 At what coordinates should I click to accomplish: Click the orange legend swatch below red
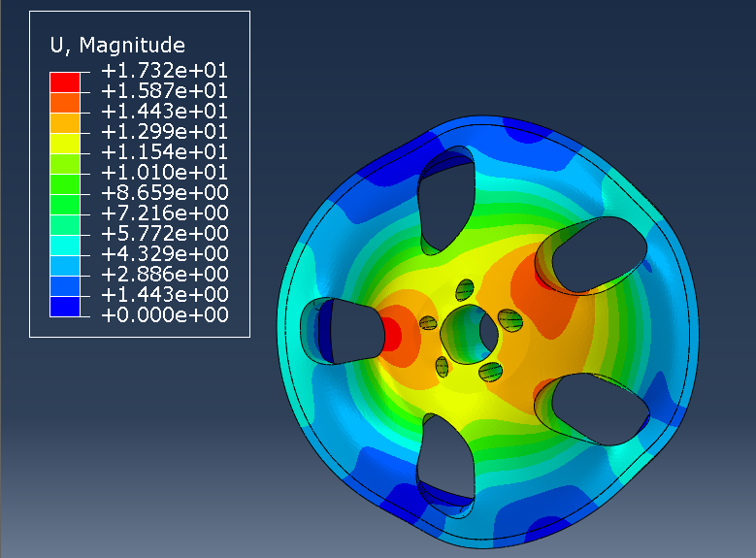point(65,103)
